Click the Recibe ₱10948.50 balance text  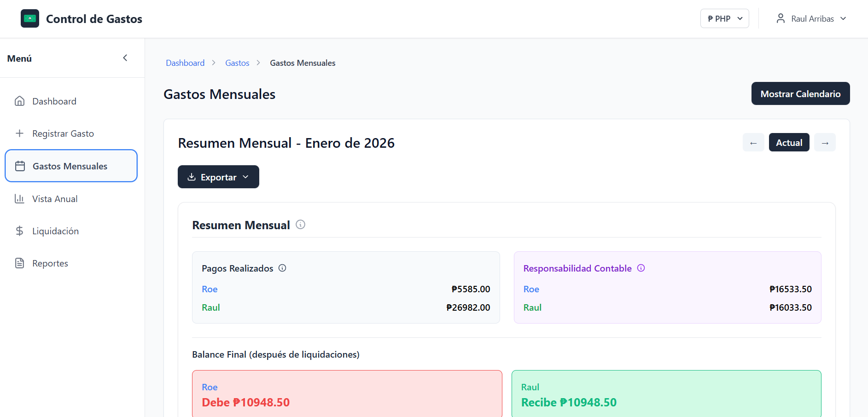[569, 402]
